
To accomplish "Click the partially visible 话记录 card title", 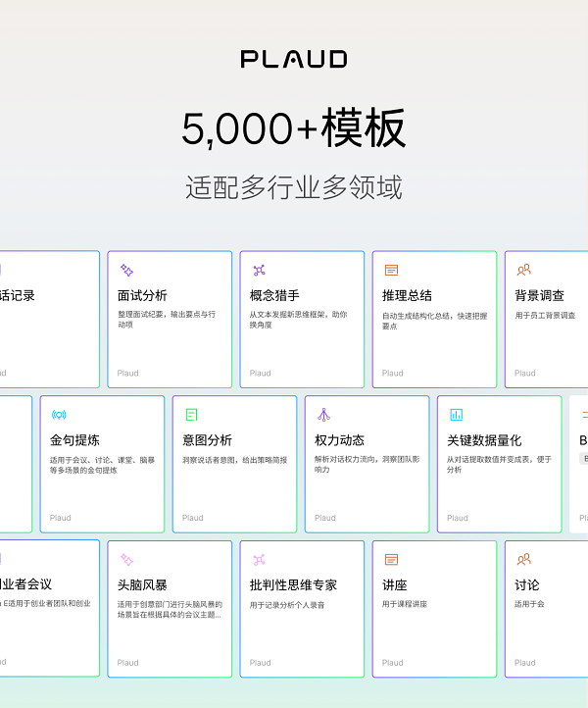I will 17,296.
